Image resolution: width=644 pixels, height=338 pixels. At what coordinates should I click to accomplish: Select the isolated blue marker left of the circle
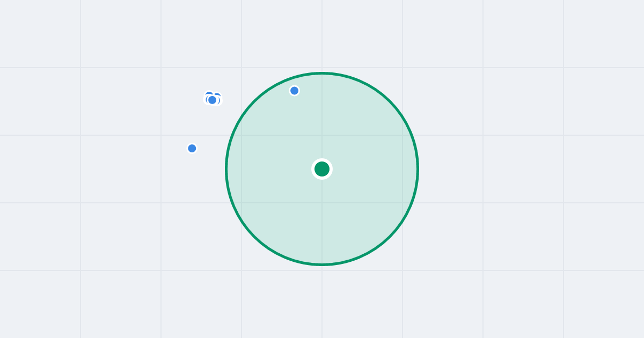tap(192, 148)
